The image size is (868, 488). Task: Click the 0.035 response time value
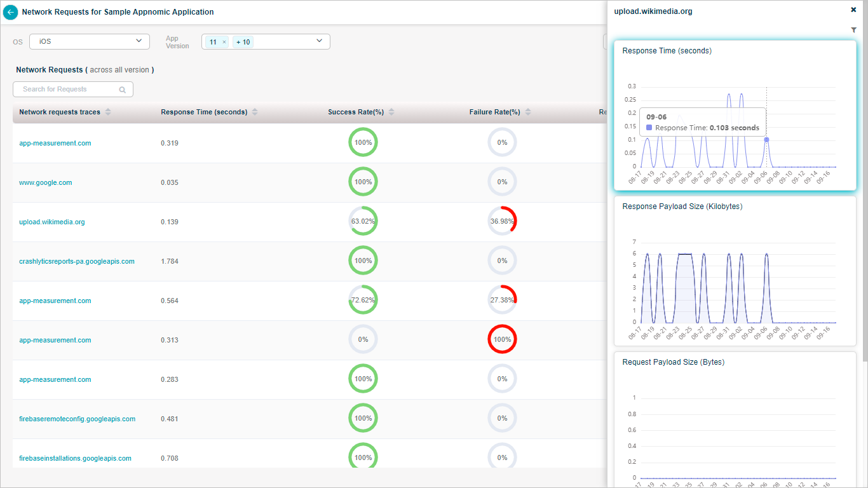tap(170, 182)
